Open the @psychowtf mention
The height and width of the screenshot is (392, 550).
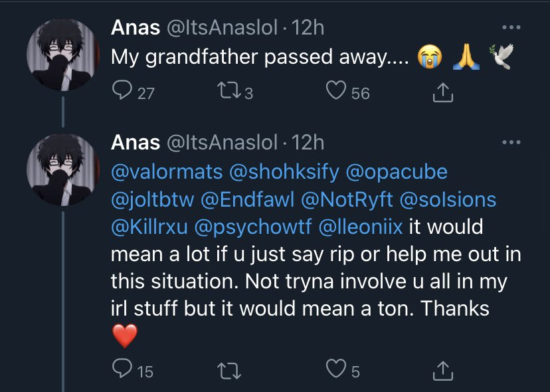(x=256, y=227)
